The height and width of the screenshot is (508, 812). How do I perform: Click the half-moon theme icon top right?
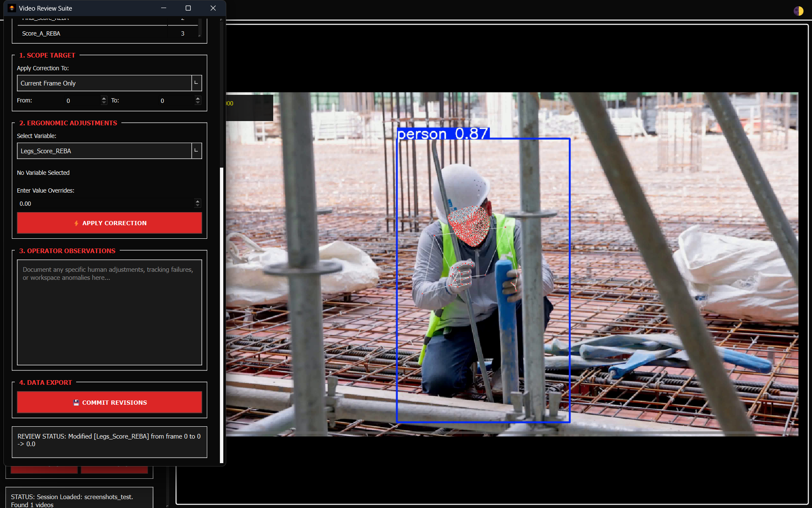click(x=798, y=11)
